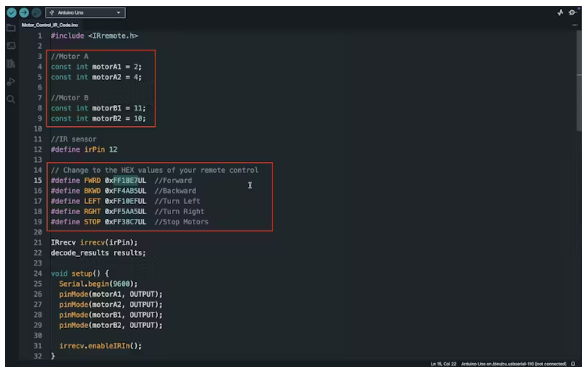The image size is (587, 379).
Task: Click the Ln 15, Col 22 status indicator
Action: [443, 364]
